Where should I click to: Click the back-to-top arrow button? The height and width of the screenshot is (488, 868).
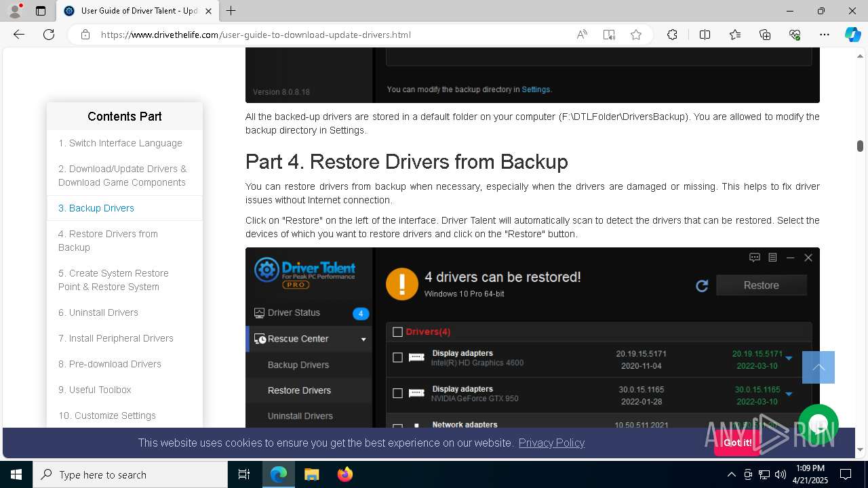pyautogui.click(x=818, y=367)
